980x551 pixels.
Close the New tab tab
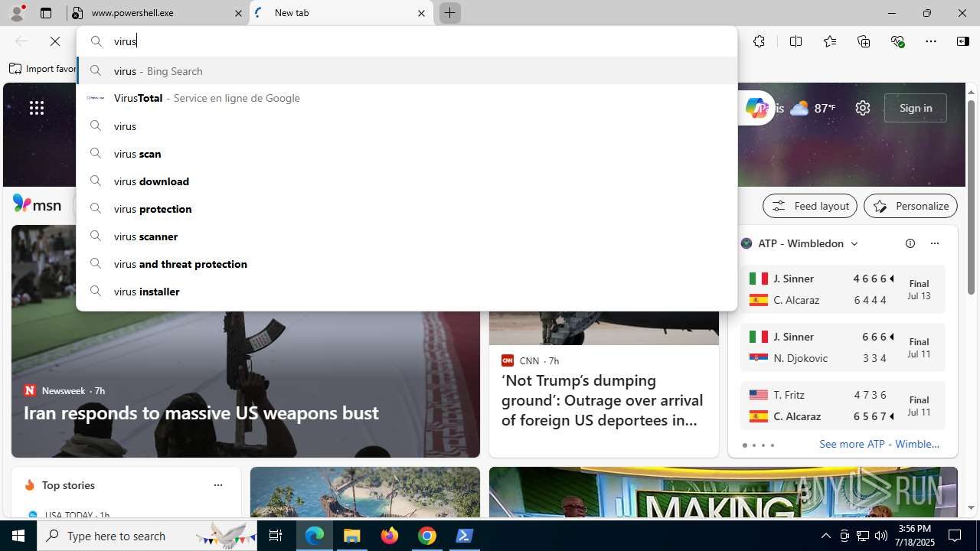tap(421, 13)
